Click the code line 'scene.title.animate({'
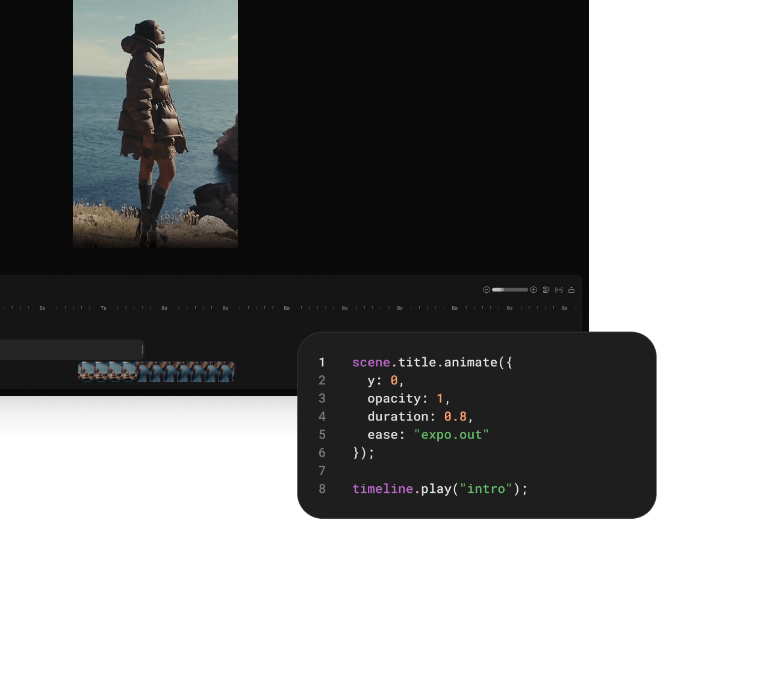The height and width of the screenshot is (676, 784). coord(432,362)
